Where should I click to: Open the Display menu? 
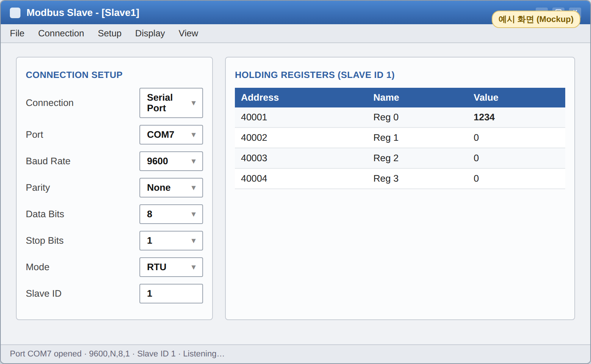tap(150, 33)
